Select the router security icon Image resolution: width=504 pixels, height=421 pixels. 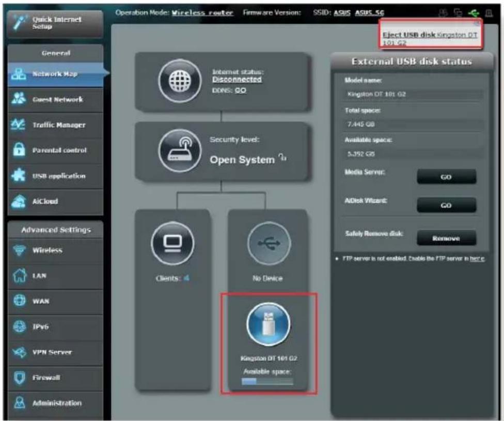(x=180, y=150)
